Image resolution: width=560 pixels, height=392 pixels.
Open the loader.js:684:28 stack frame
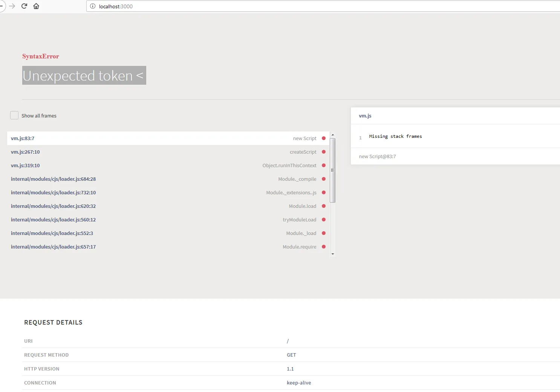click(x=168, y=179)
